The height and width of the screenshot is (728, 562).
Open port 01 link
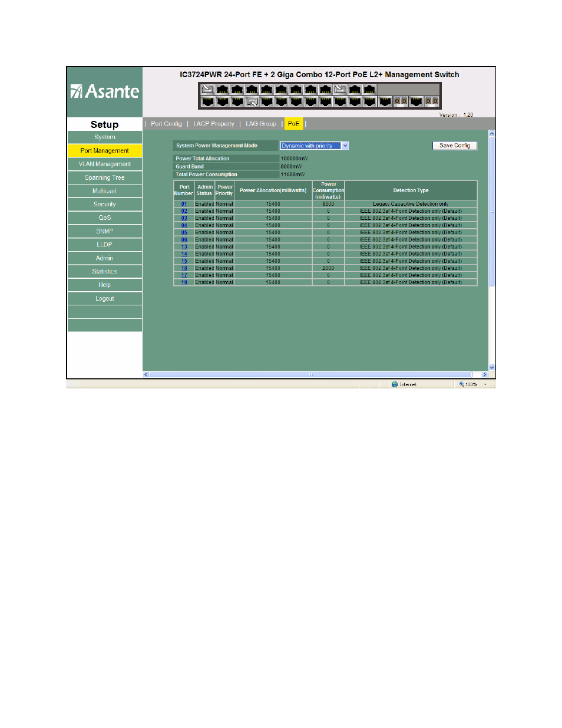pos(184,204)
